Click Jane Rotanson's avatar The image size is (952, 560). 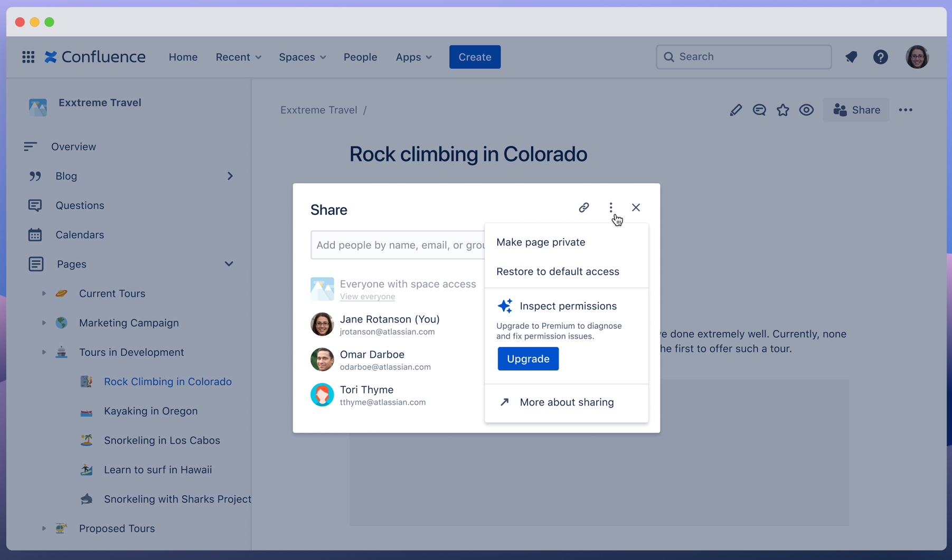322,324
